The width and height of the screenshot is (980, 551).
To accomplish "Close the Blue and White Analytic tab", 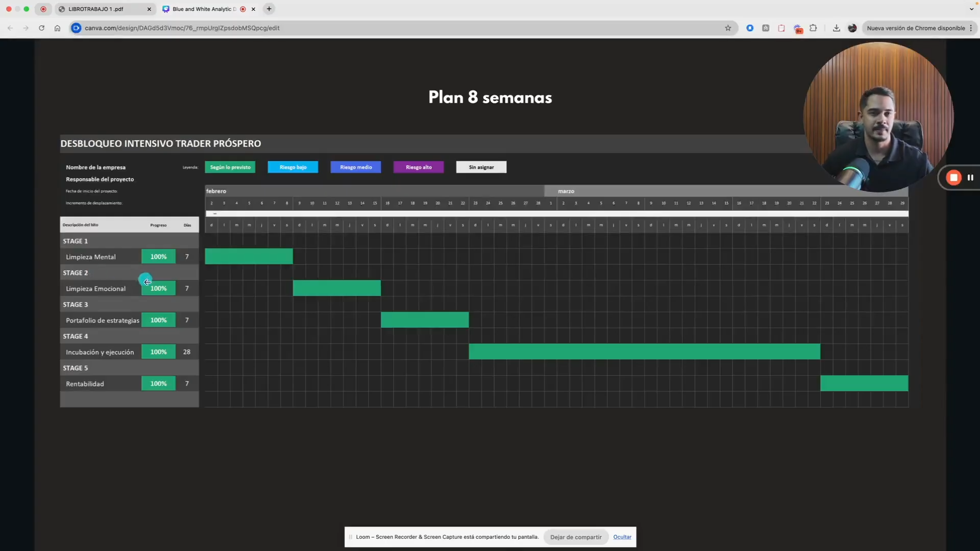I will 253,9.
